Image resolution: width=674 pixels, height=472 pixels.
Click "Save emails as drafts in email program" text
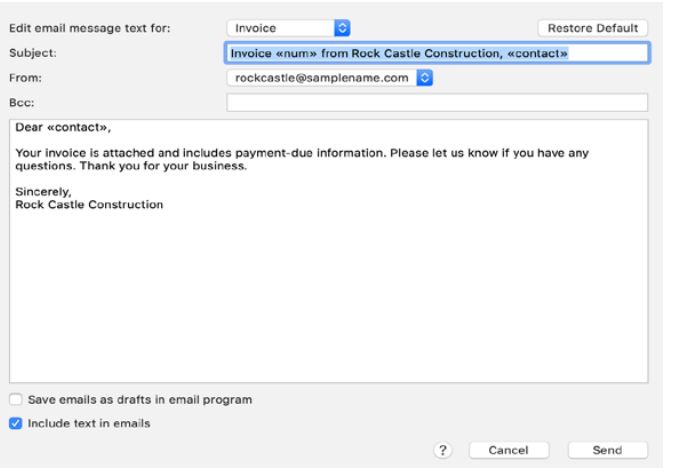click(x=140, y=400)
